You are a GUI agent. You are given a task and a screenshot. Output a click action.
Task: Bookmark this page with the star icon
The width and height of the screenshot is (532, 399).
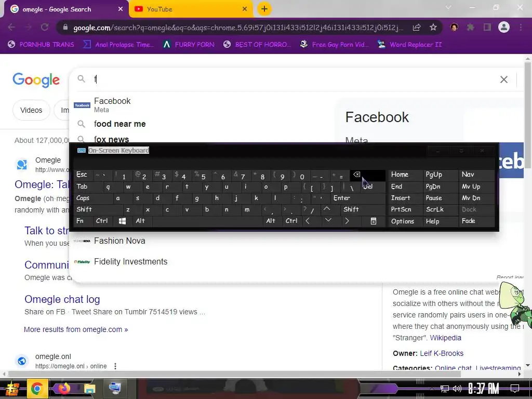(x=433, y=27)
